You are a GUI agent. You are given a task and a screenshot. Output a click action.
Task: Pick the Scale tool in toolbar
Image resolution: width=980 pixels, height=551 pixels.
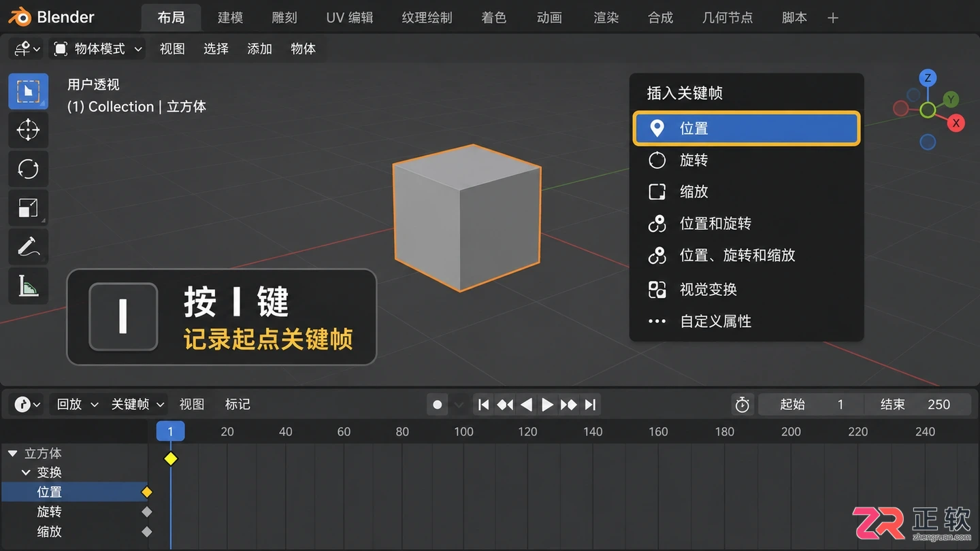(28, 207)
